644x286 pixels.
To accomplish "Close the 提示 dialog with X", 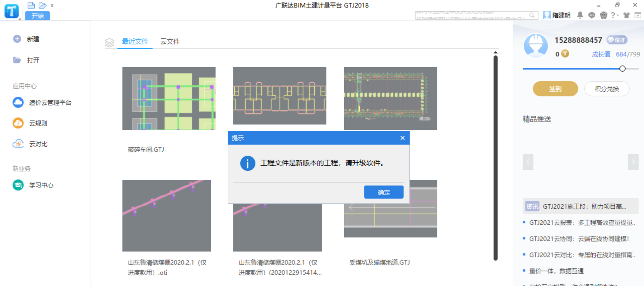I will pyautogui.click(x=403, y=138).
